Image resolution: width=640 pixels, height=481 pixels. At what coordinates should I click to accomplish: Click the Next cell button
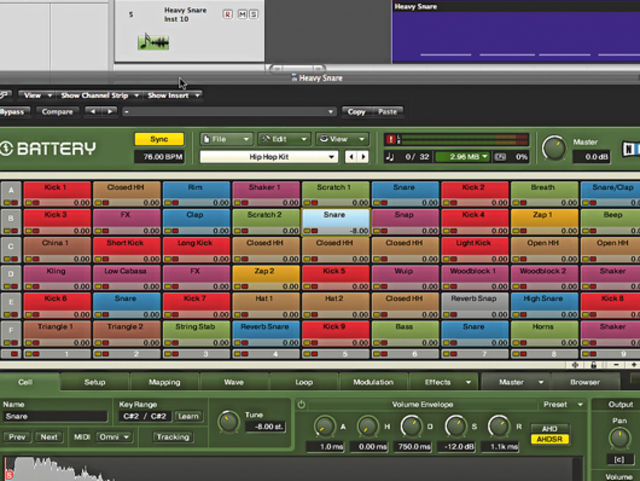49,437
